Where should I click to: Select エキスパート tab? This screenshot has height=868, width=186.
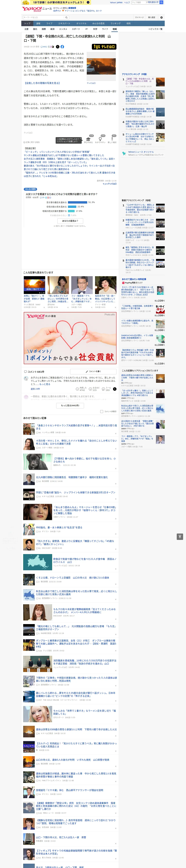(x=64, y=24)
